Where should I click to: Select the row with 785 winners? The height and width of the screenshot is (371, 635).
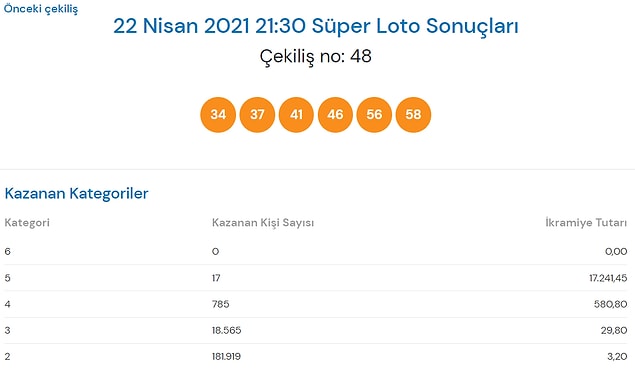315,304
